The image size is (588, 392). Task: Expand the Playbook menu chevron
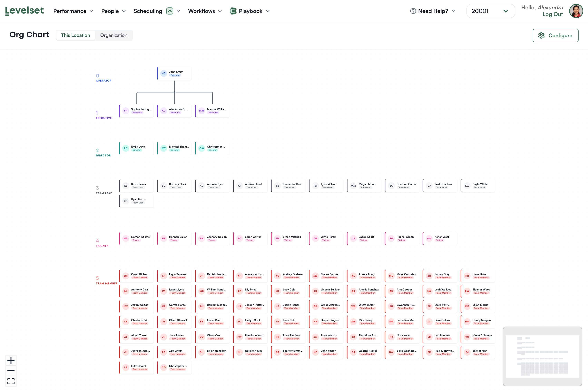268,11
